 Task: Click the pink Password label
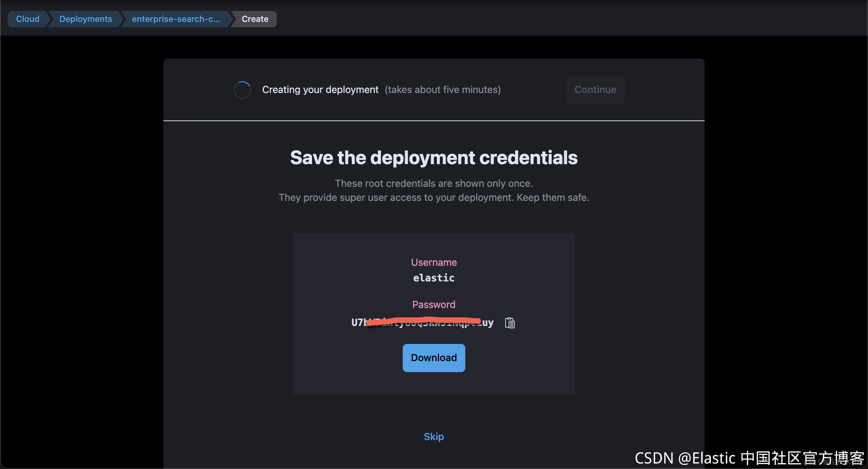click(434, 304)
